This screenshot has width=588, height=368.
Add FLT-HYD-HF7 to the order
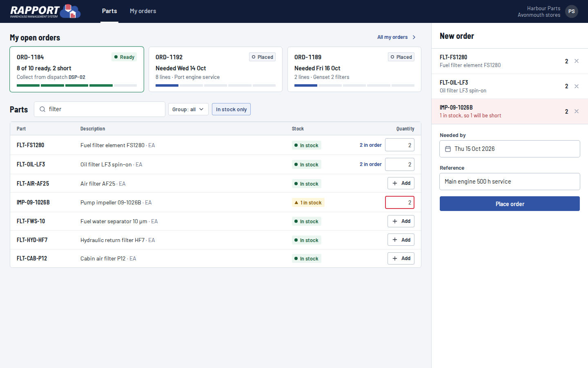[401, 240]
